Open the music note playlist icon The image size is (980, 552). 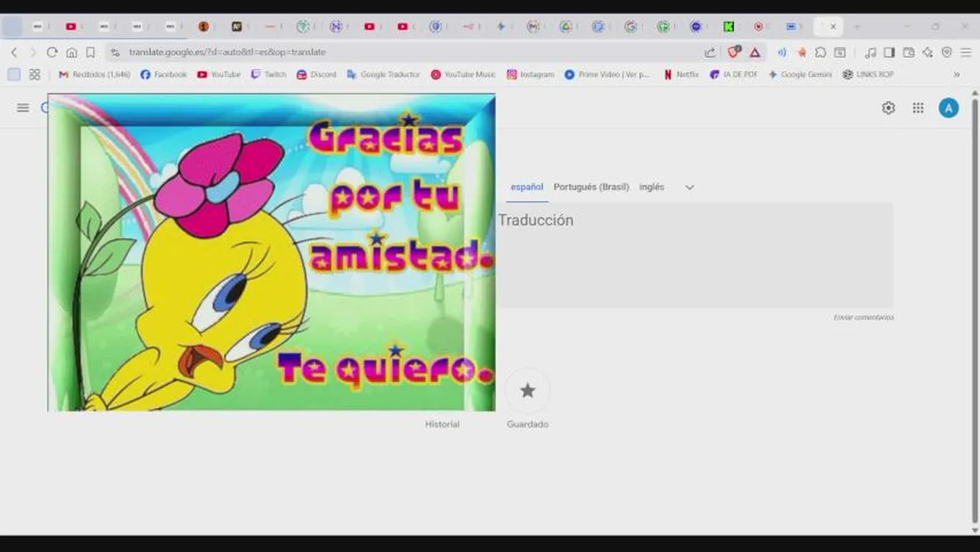click(870, 52)
